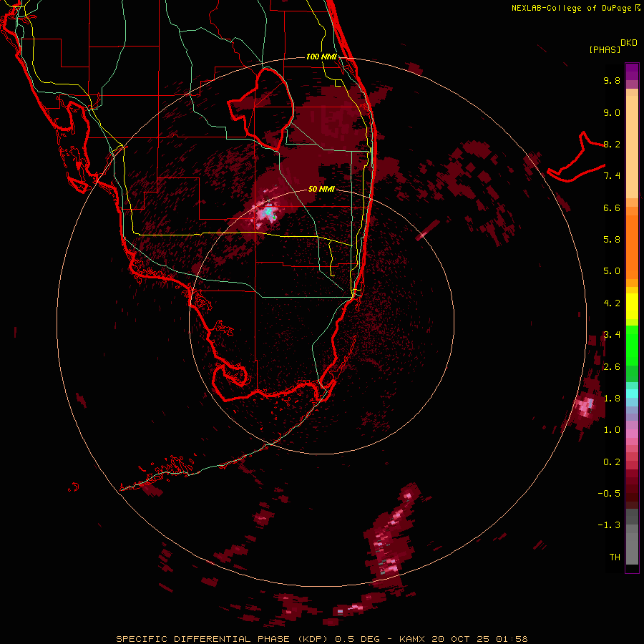Click the 8.2 scale value
Image resolution: width=644 pixels, height=644 pixels.
[x=612, y=144]
